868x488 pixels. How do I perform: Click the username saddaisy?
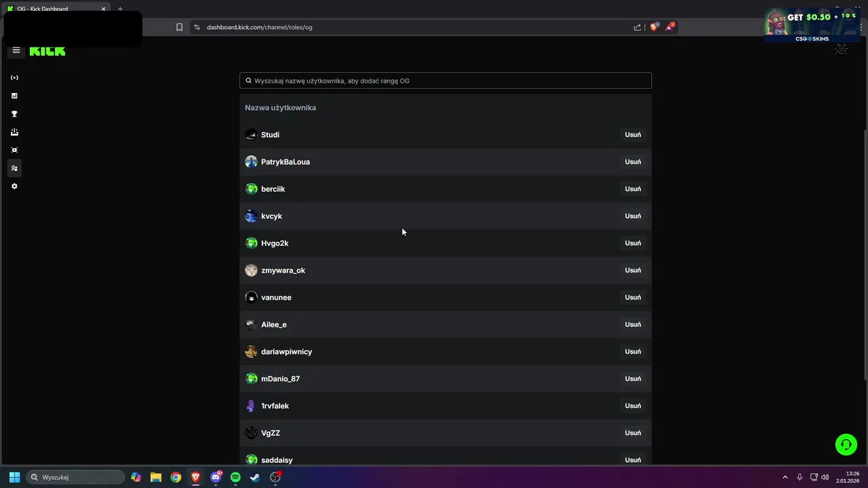pos(277,460)
